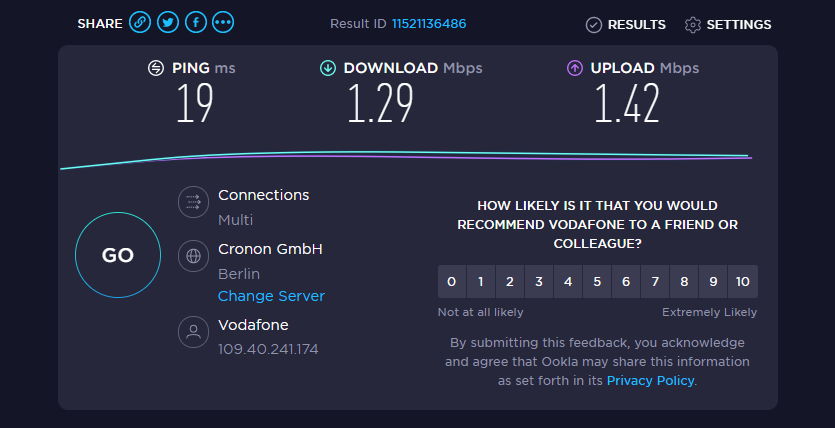The width and height of the screenshot is (835, 428).
Task: Choose rating 3 on the scale
Action: coord(539,282)
